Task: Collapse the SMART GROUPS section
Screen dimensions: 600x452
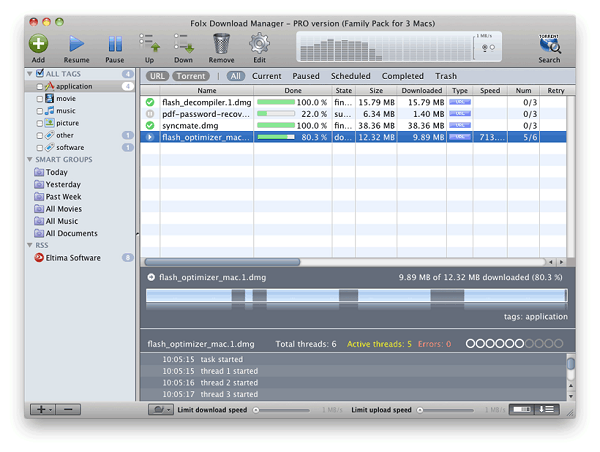Action: 29,160
